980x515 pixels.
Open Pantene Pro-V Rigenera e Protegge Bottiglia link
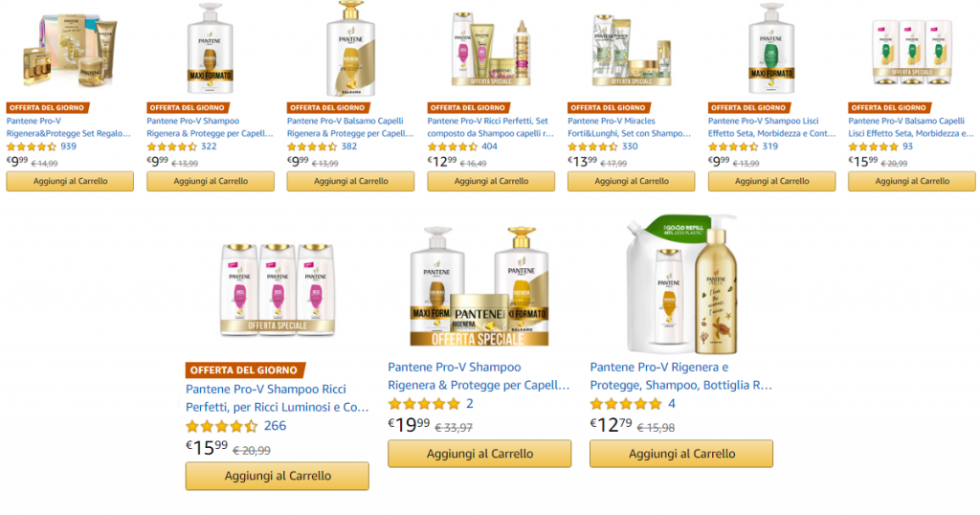tap(681, 376)
